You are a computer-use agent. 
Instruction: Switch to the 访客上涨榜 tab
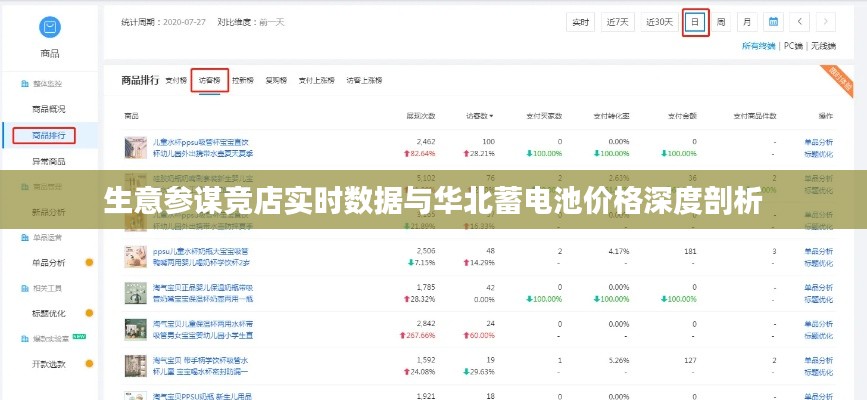[364, 80]
